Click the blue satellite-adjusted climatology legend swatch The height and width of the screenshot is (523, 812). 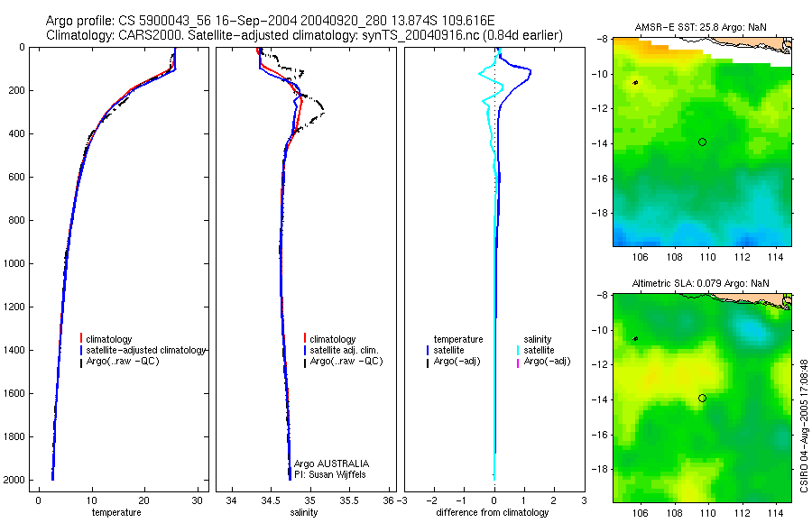click(81, 350)
